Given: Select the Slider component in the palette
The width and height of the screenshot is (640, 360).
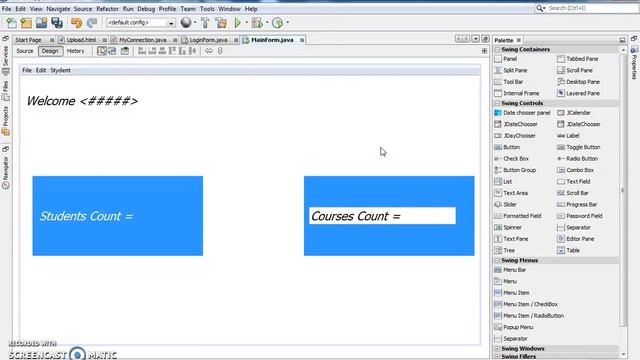Looking at the screenshot, I should pos(505,204).
